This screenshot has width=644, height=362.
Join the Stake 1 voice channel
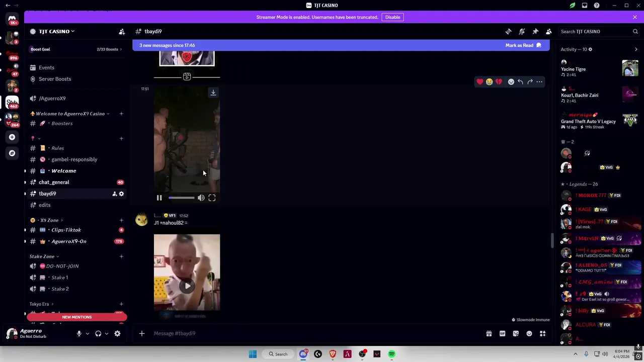pos(75,278)
